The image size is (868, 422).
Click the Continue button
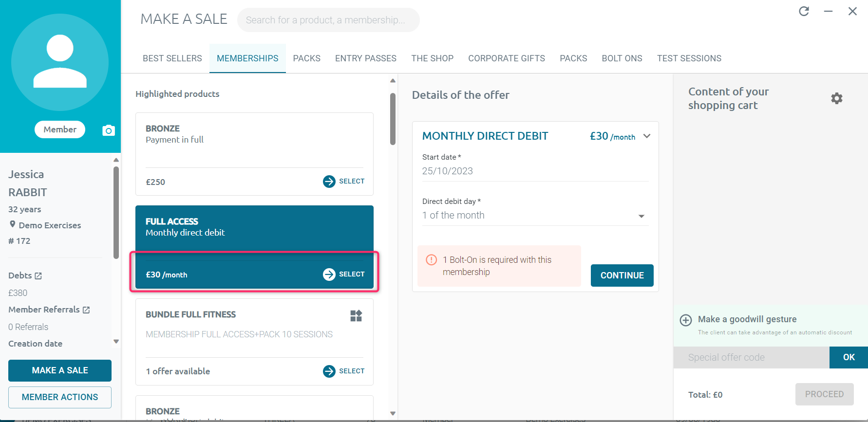click(x=622, y=275)
